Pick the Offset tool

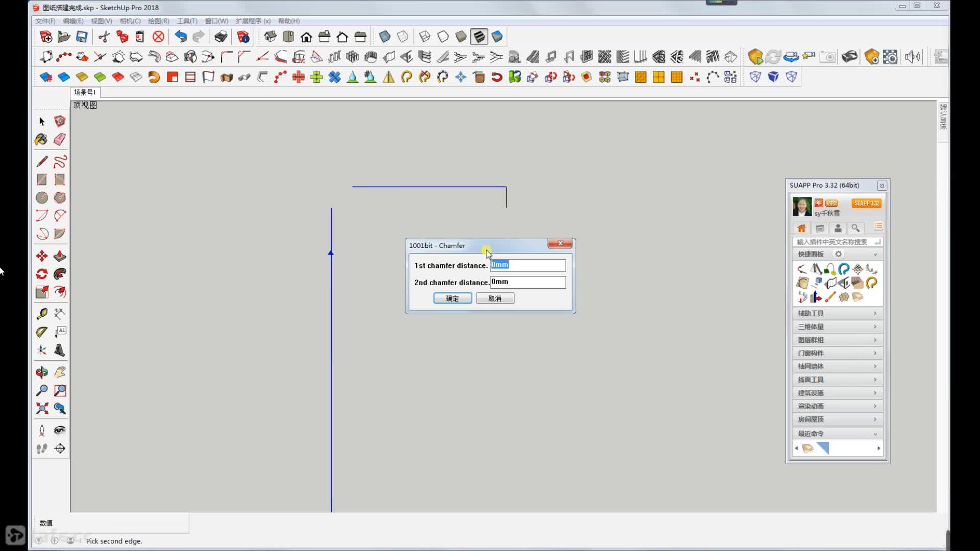coord(60,292)
